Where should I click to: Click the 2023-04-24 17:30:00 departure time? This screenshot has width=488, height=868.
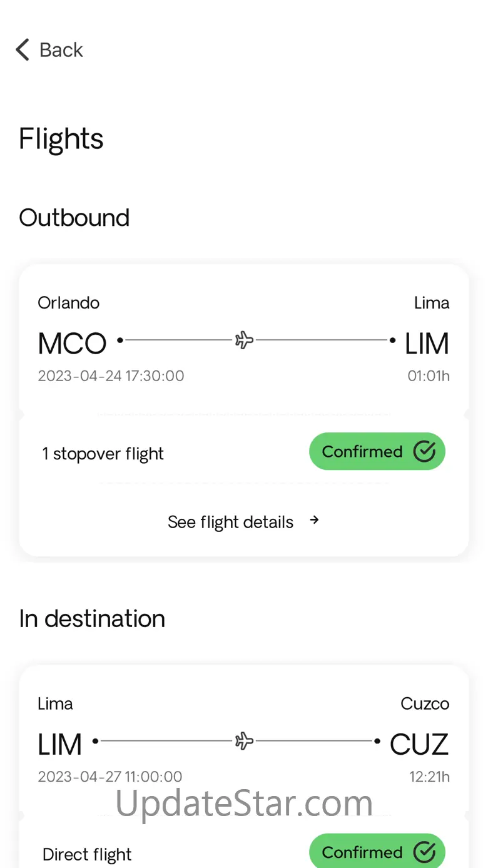tap(111, 375)
